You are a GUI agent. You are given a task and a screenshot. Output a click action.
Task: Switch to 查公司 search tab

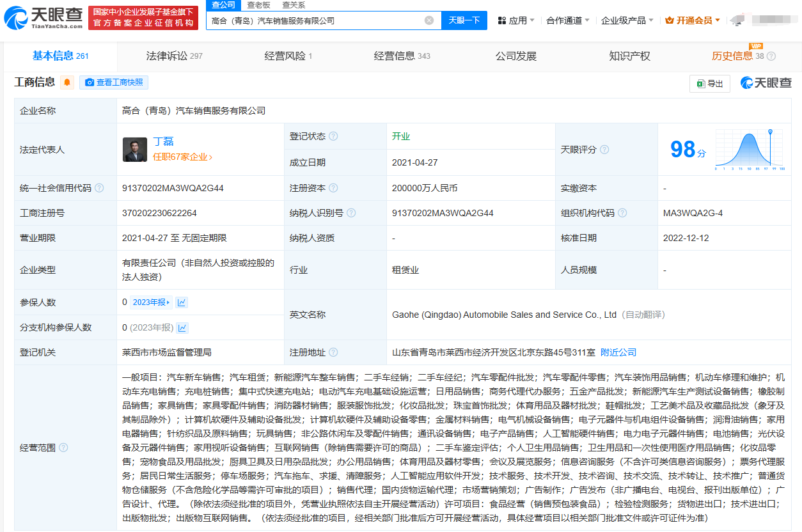(x=223, y=4)
